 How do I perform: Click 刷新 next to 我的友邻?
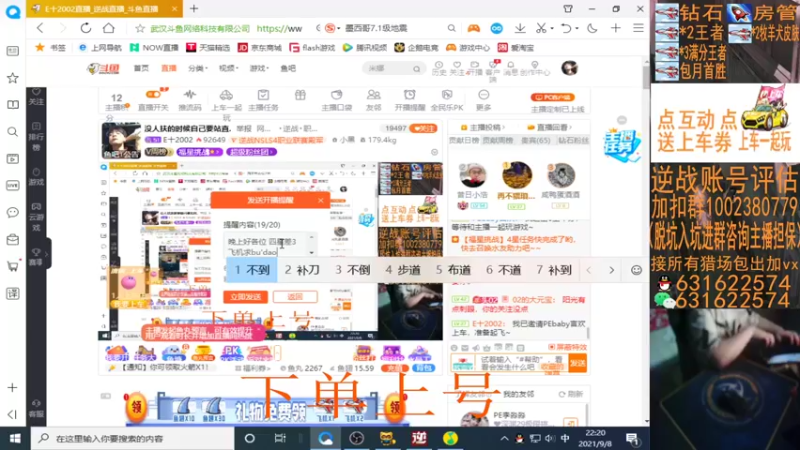pyautogui.click(x=570, y=394)
